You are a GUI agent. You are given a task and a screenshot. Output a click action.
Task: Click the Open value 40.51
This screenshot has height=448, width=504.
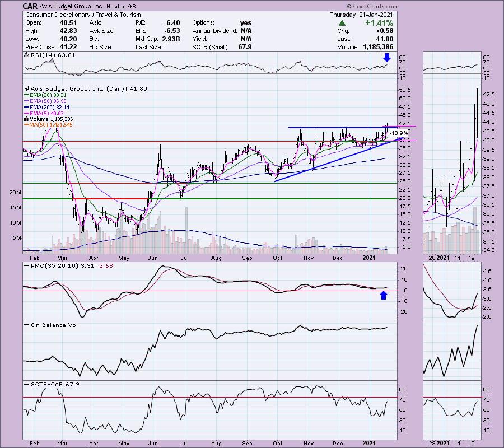[68, 23]
